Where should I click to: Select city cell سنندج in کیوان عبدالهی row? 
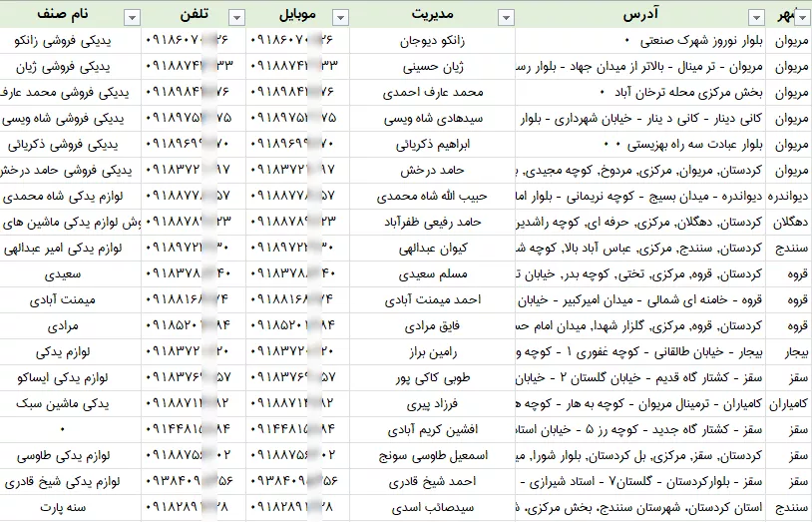tap(789, 248)
